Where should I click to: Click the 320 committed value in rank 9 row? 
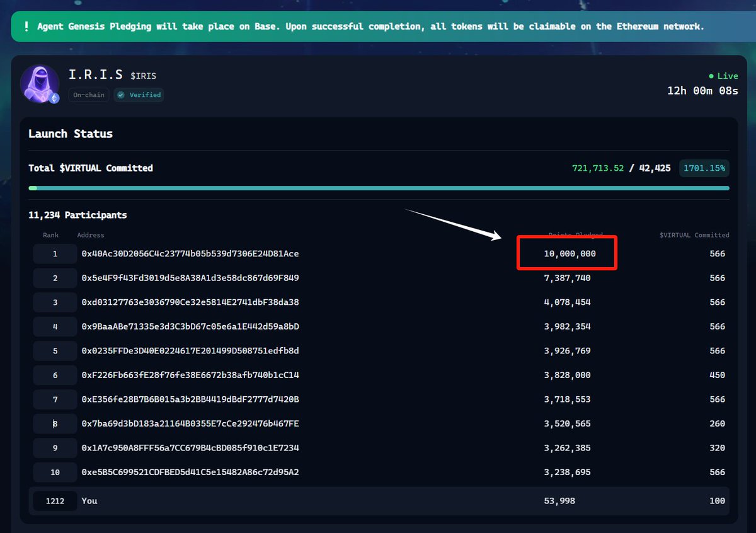tap(717, 448)
